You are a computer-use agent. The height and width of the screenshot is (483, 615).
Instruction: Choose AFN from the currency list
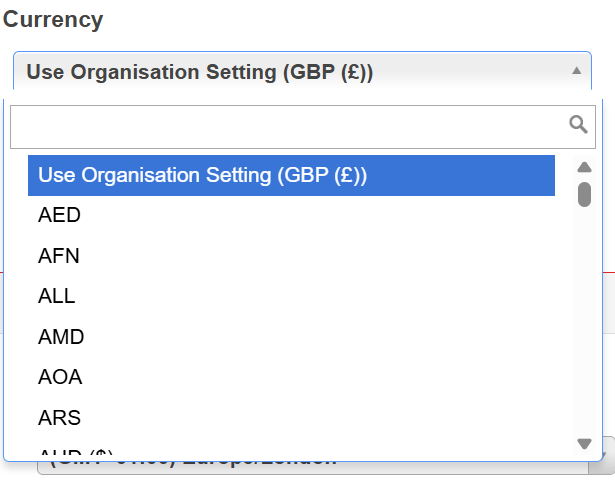coord(291,256)
